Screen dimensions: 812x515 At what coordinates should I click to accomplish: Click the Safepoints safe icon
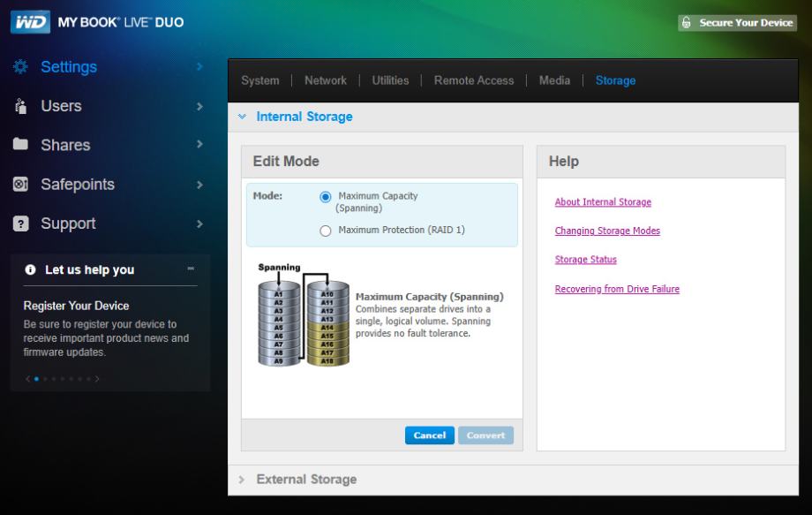20,184
